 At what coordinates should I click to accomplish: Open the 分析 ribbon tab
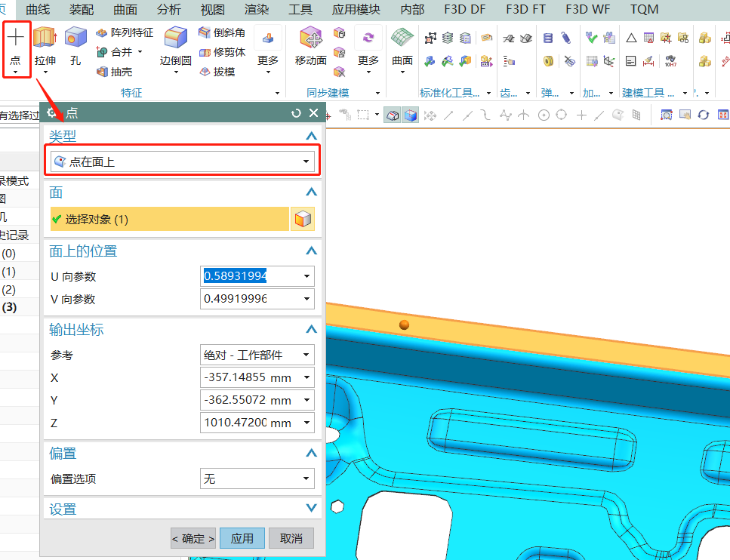pos(168,9)
